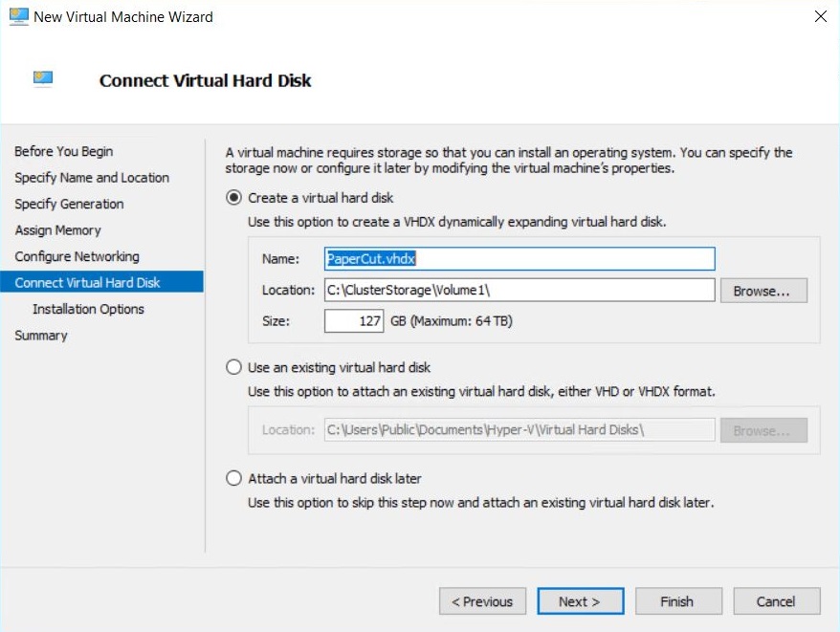Click the ClusterStorage Location field
The height and width of the screenshot is (632, 840).
pyautogui.click(x=519, y=290)
